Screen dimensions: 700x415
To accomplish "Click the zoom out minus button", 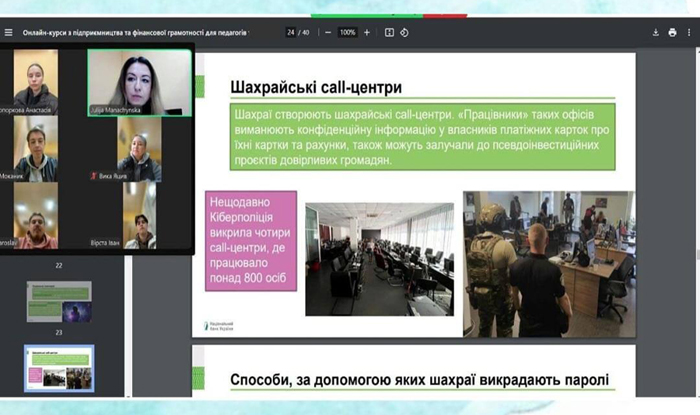I will 328,32.
